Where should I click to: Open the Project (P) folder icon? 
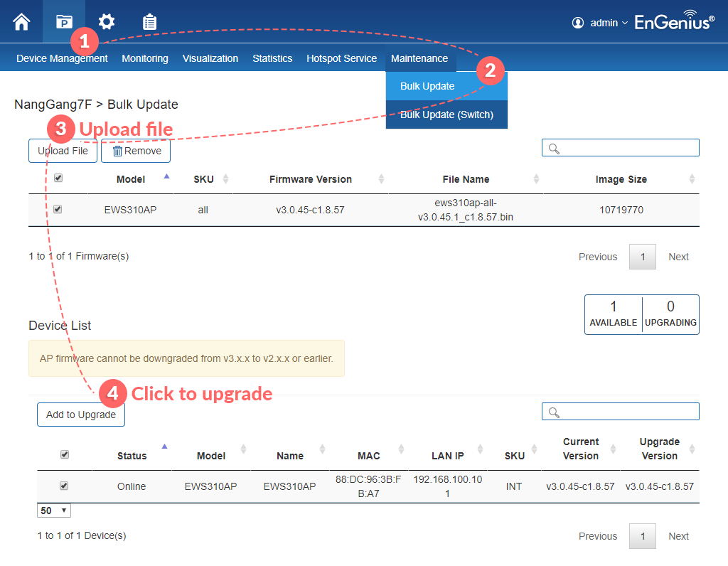64,22
